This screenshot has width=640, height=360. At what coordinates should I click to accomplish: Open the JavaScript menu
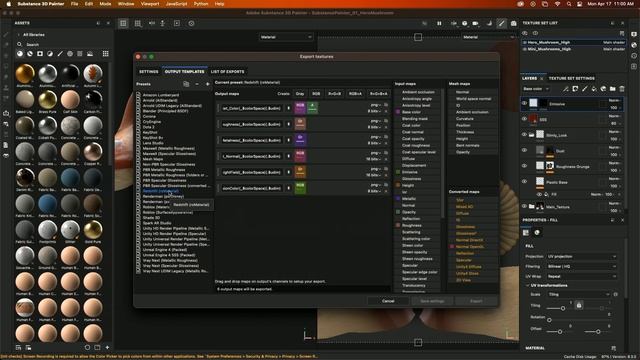176,4
